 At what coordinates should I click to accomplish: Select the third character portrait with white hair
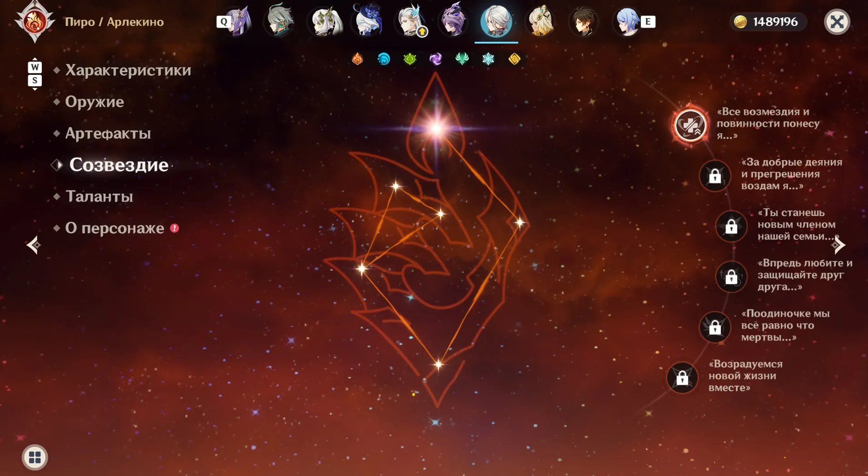(324, 21)
